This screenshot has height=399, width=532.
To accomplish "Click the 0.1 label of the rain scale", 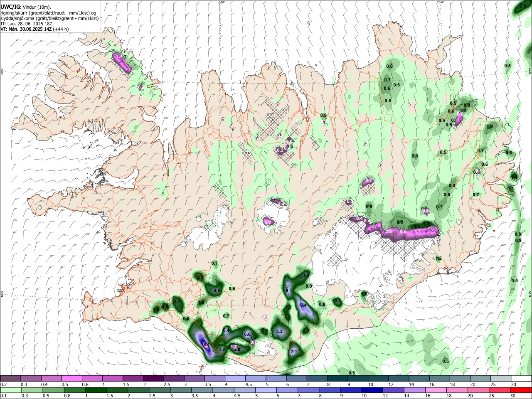I will pos(3,396).
